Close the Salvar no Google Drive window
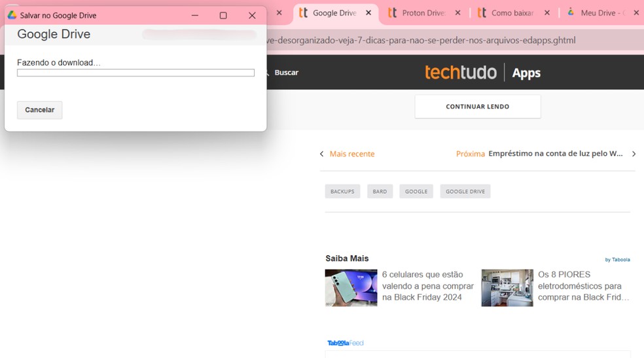Viewport: 644px width, 358px height. pos(252,16)
